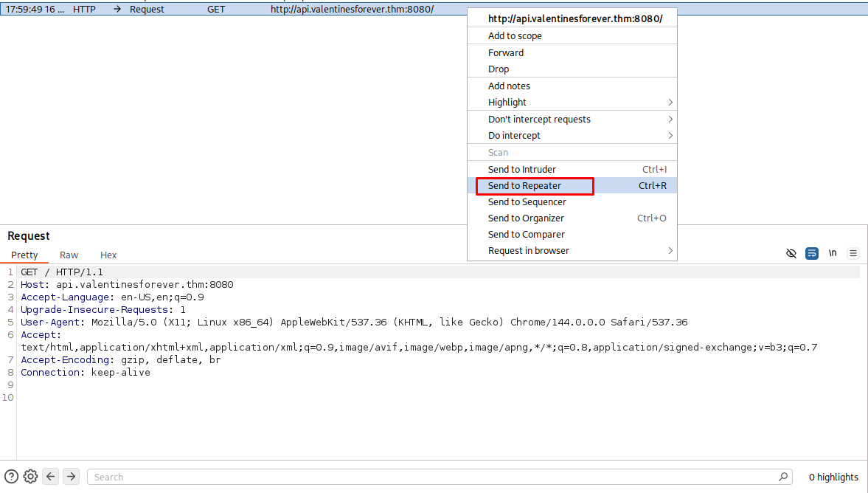Select Send to Repeater menu entry

[524, 186]
